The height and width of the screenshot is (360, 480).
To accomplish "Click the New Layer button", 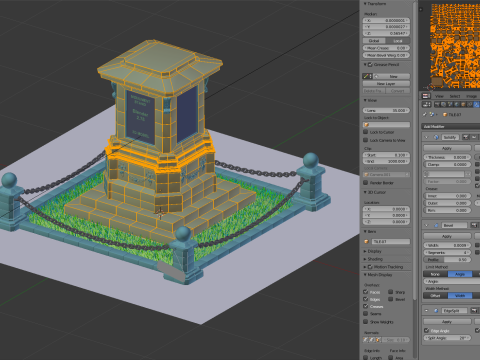I will pos(386,84).
